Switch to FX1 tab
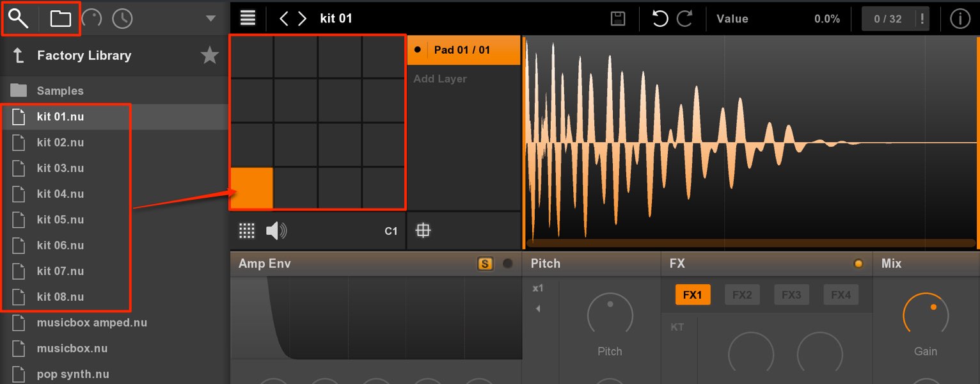Image resolution: width=980 pixels, height=384 pixels. tap(693, 295)
